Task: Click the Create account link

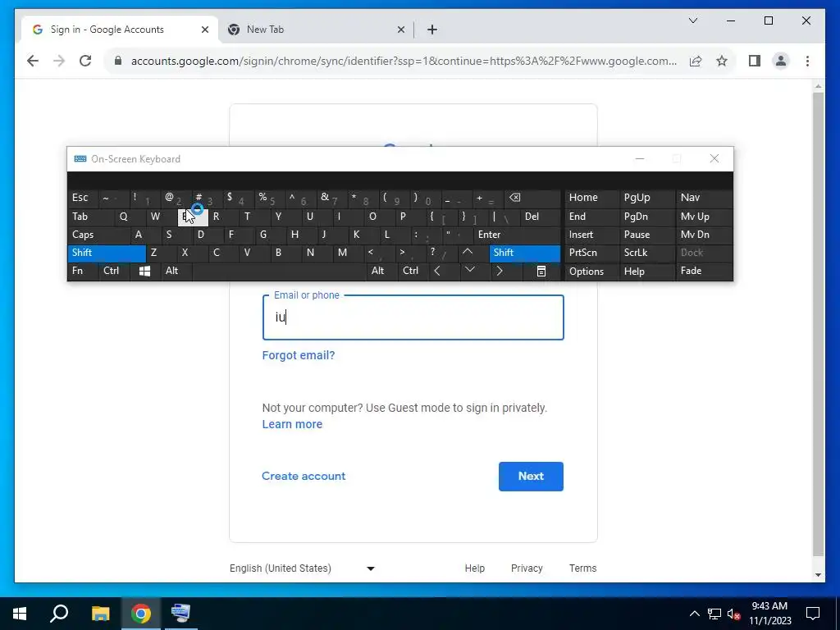Action: click(304, 477)
